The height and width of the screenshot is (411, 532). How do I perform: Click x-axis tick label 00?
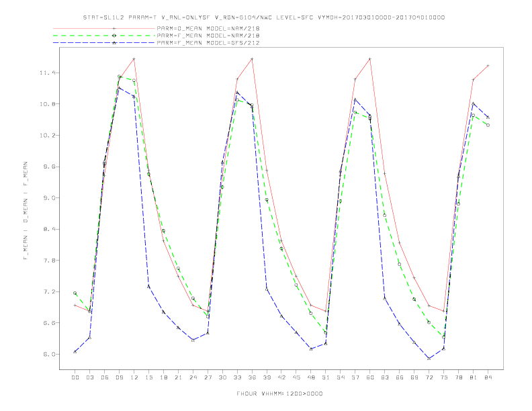pyautogui.click(x=75, y=377)
